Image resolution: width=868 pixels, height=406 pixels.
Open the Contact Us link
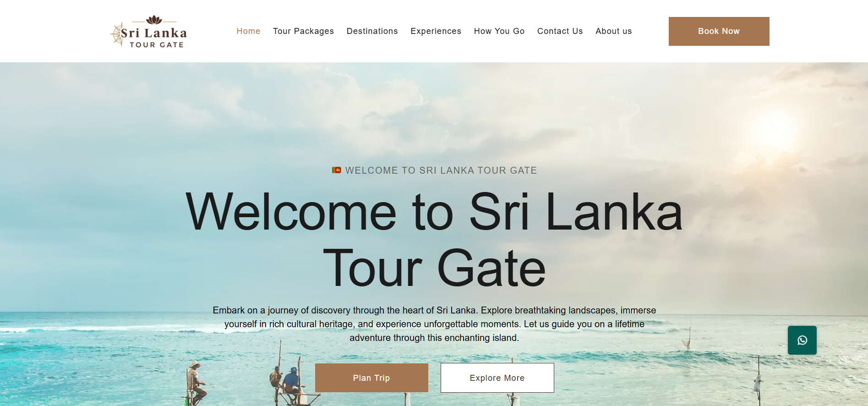click(560, 31)
